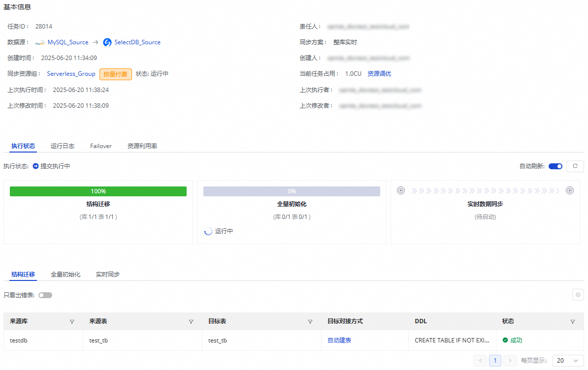588x370 pixels.
Task: Click the last execution time 2025-06-20 11:38:24
Action: click(81, 90)
